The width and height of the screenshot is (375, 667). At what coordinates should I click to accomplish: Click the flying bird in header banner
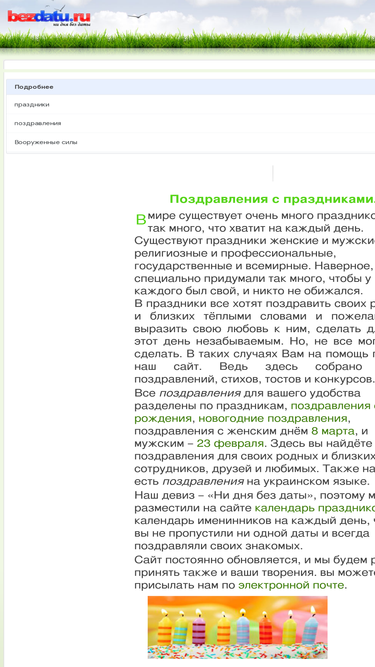click(x=137, y=16)
